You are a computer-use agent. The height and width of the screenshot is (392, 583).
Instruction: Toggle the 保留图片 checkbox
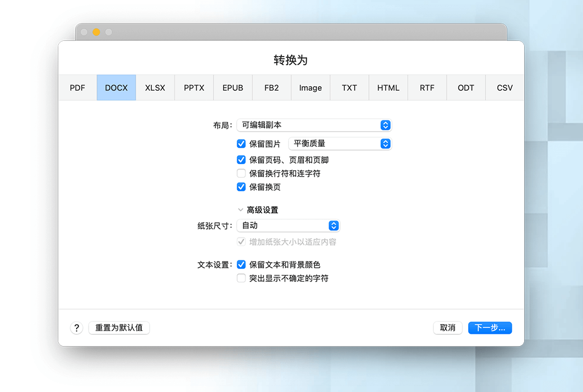pyautogui.click(x=242, y=144)
